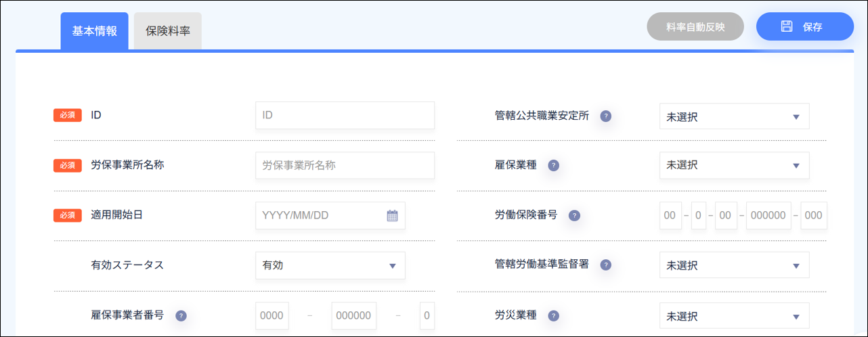Focus the third 労働保険番号 box (00)
This screenshot has height=337, width=868.
coord(726,216)
